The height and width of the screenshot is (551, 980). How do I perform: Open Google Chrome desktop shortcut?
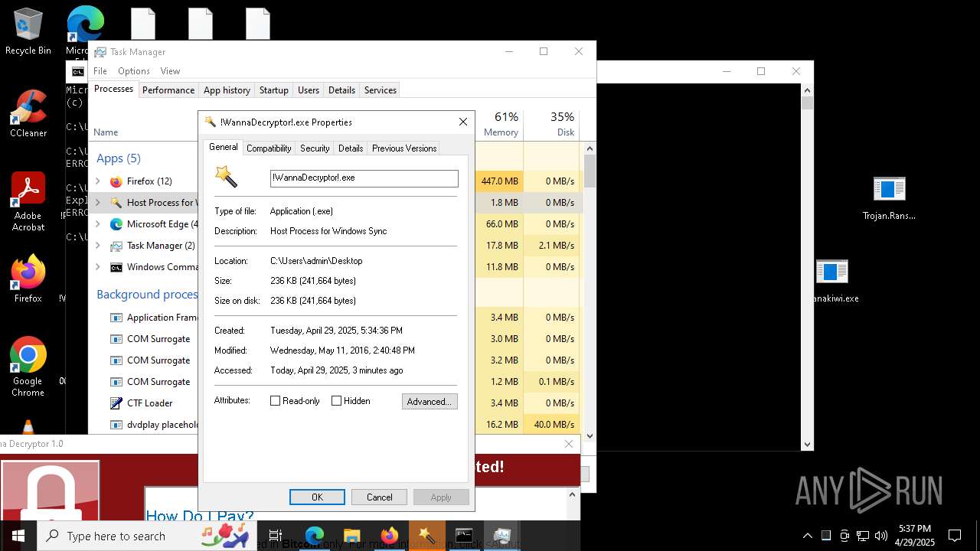point(28,367)
